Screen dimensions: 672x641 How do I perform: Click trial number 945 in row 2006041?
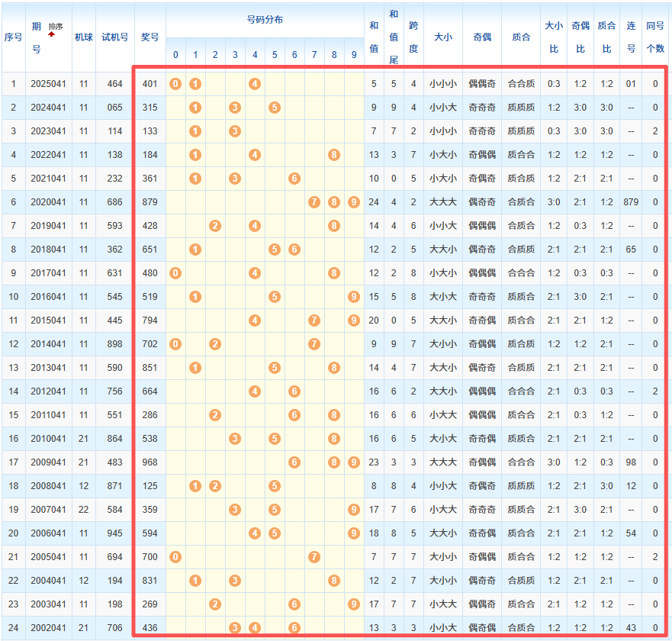point(115,533)
